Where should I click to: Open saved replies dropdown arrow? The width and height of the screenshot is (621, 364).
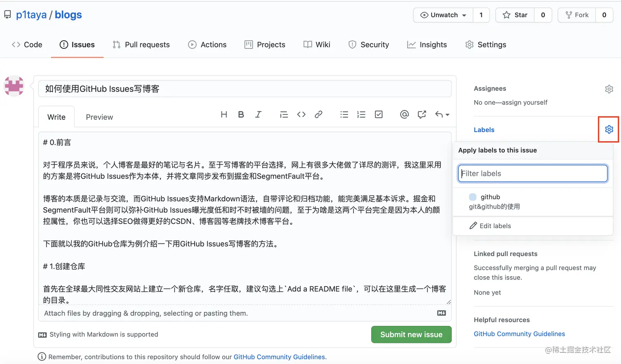pyautogui.click(x=442, y=114)
